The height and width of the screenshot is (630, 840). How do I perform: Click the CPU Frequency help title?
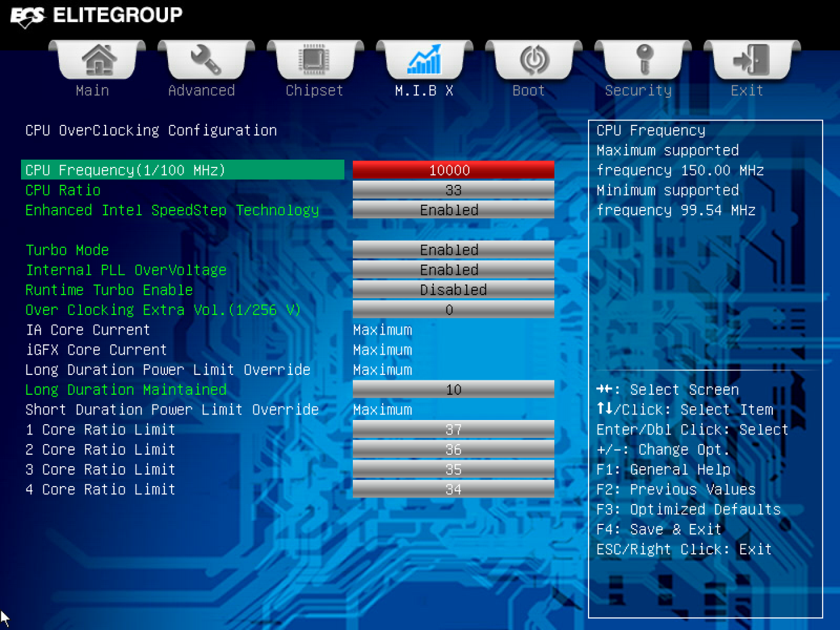click(651, 130)
